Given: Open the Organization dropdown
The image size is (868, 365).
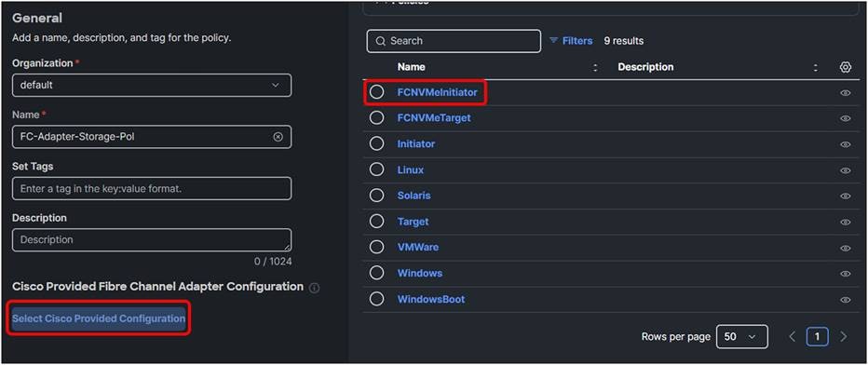Looking at the screenshot, I should coord(152,85).
